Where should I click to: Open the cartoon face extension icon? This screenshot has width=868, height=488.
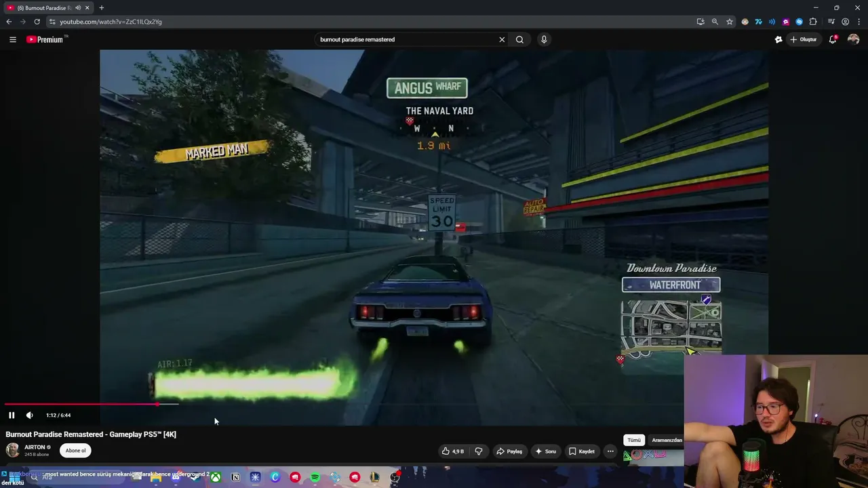click(745, 22)
